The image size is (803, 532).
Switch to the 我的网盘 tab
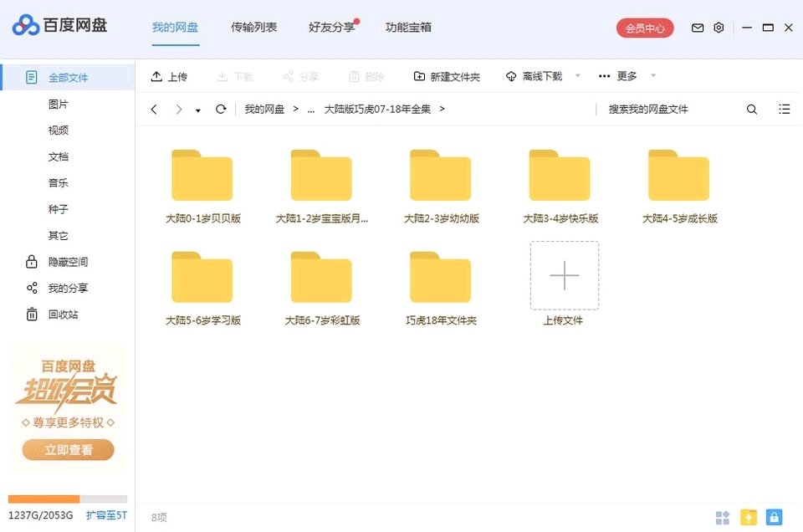(175, 27)
